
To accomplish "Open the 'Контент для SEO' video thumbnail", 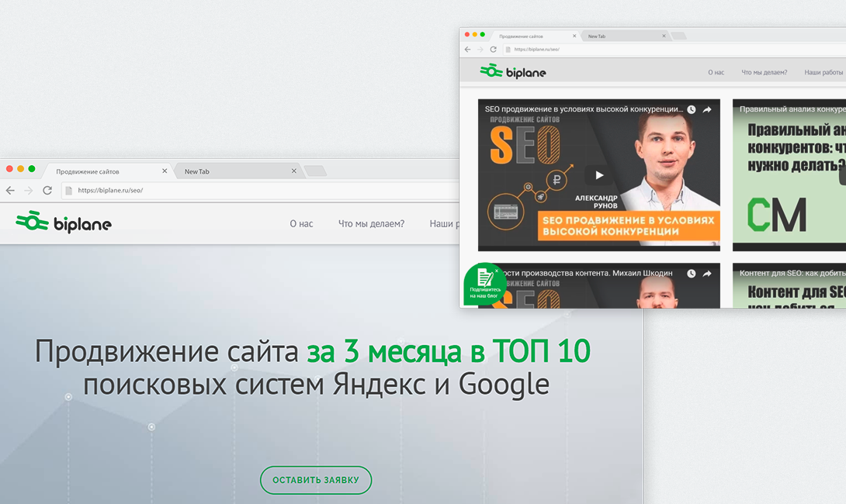I will tap(789, 285).
